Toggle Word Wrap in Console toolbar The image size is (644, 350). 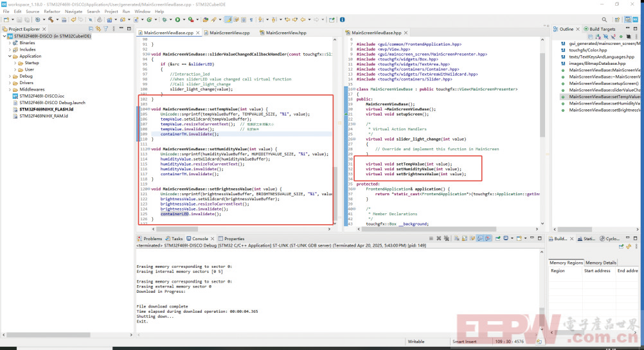[472, 238]
